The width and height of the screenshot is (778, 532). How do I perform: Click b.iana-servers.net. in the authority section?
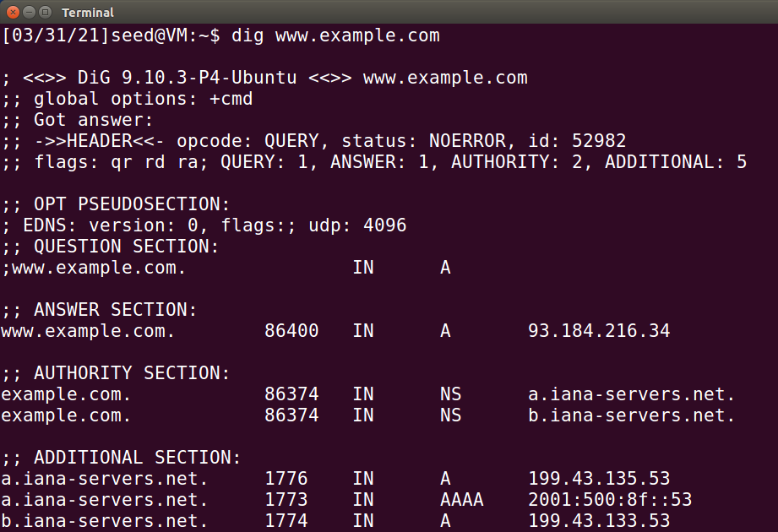pyautogui.click(x=631, y=415)
